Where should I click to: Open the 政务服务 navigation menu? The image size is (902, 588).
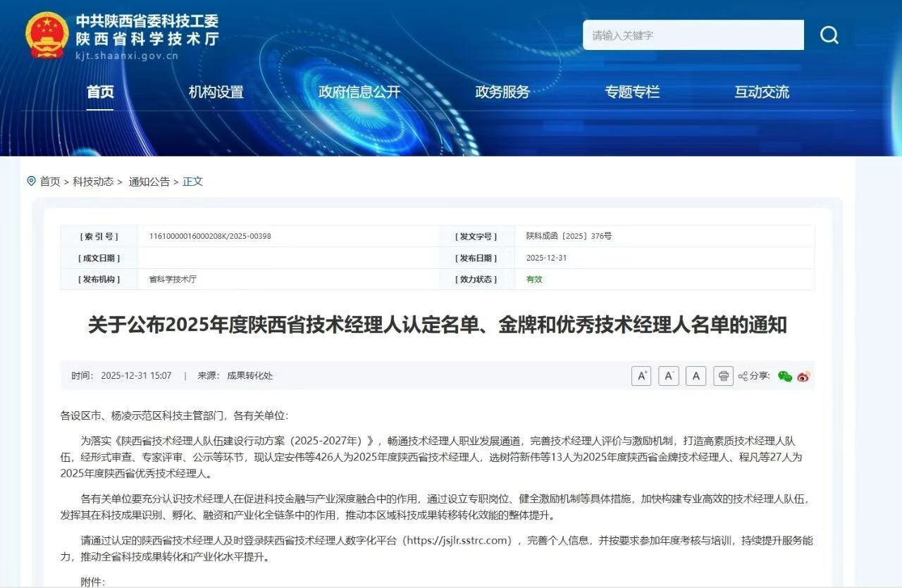coord(502,92)
